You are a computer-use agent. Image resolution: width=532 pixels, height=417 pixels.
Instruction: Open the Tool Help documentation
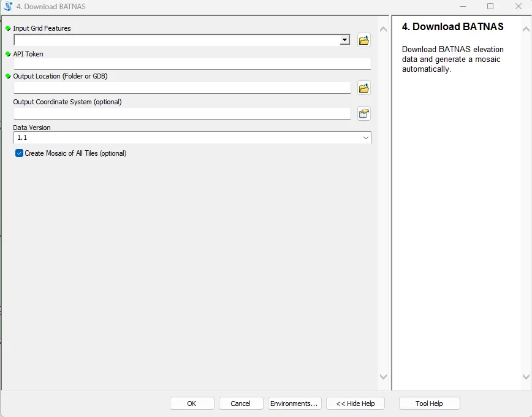(x=429, y=403)
